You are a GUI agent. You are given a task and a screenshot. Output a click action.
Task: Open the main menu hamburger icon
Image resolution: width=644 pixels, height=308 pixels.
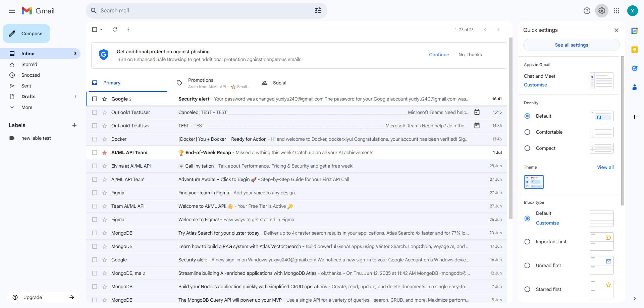(x=12, y=11)
